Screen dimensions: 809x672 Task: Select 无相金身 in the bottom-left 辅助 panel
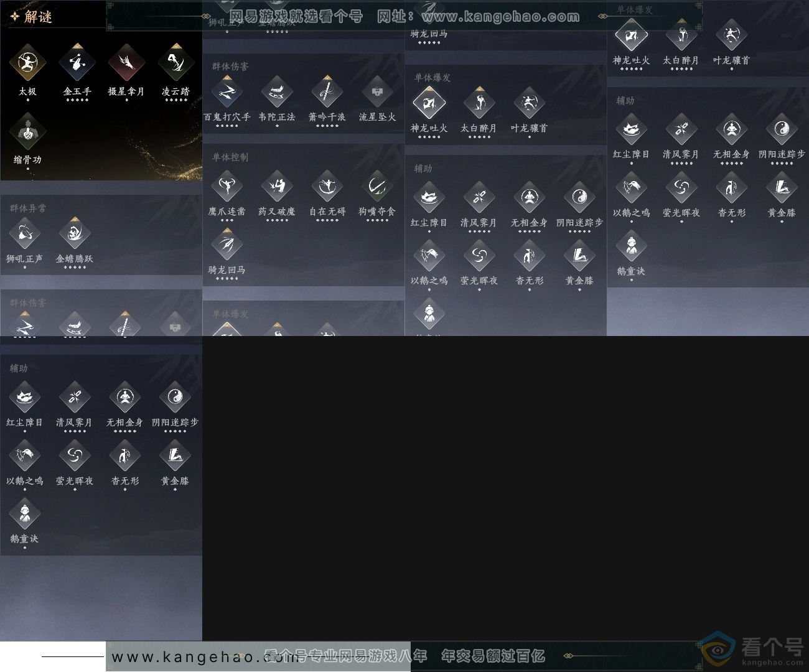point(125,398)
